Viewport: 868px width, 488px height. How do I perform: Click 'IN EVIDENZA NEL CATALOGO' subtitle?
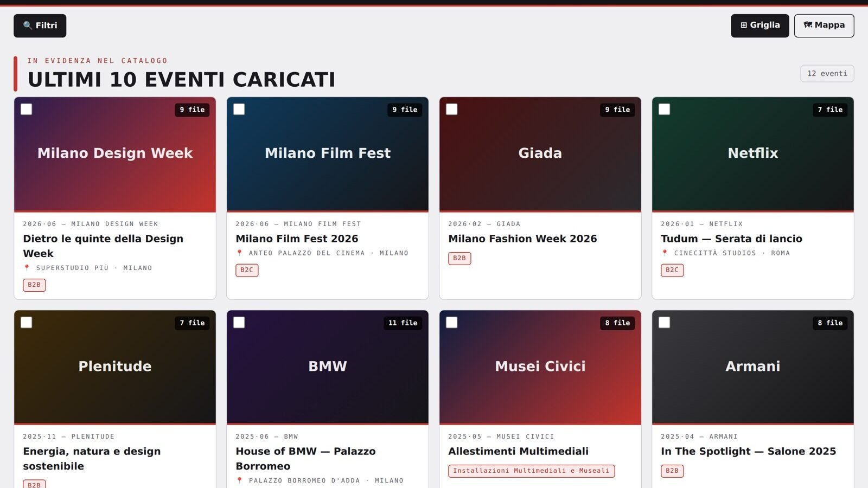pos(98,61)
